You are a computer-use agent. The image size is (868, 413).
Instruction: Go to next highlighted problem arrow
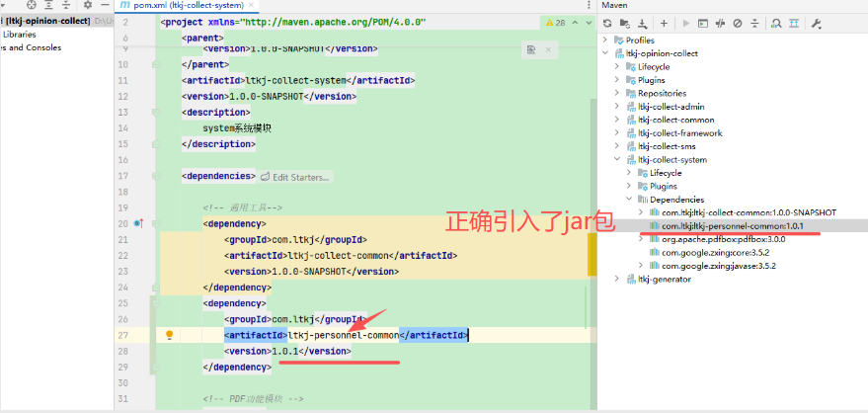click(588, 23)
